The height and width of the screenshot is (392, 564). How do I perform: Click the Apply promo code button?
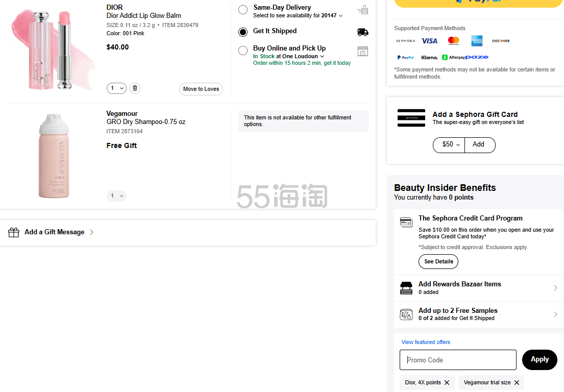(x=540, y=360)
